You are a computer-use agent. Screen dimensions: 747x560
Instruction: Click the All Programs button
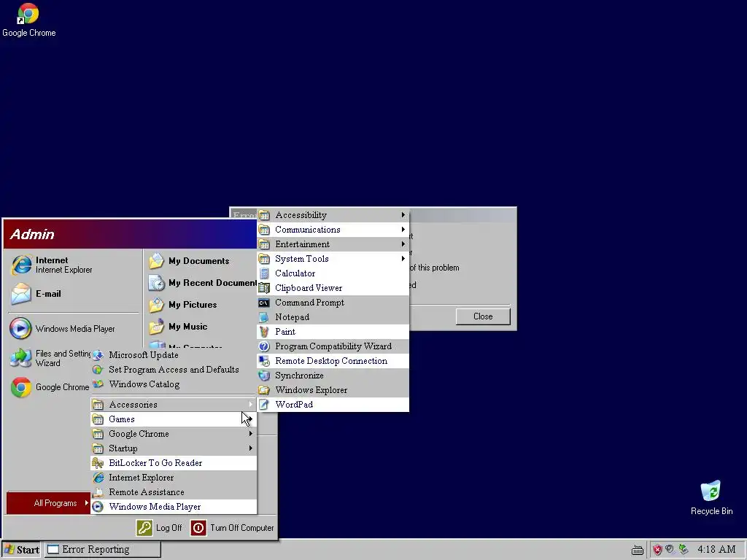point(49,503)
